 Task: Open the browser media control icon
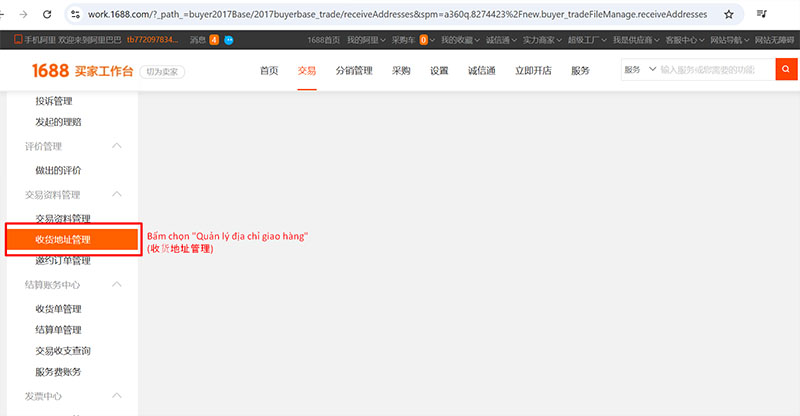pos(762,15)
